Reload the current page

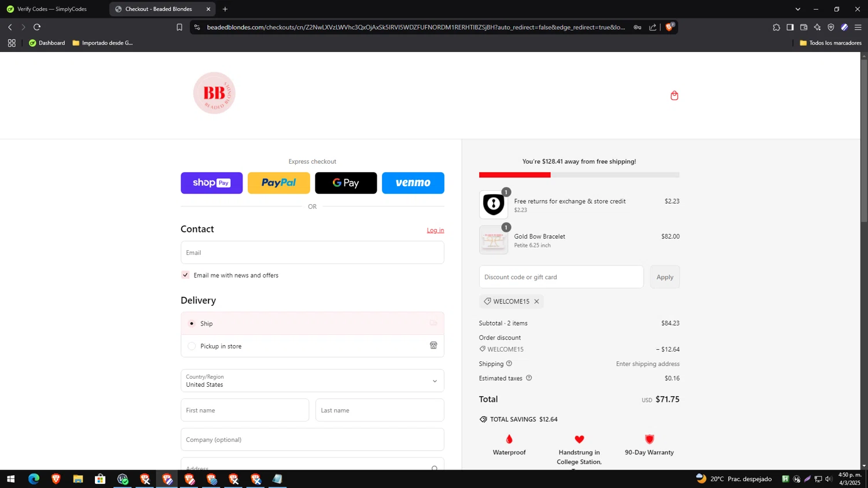(37, 27)
